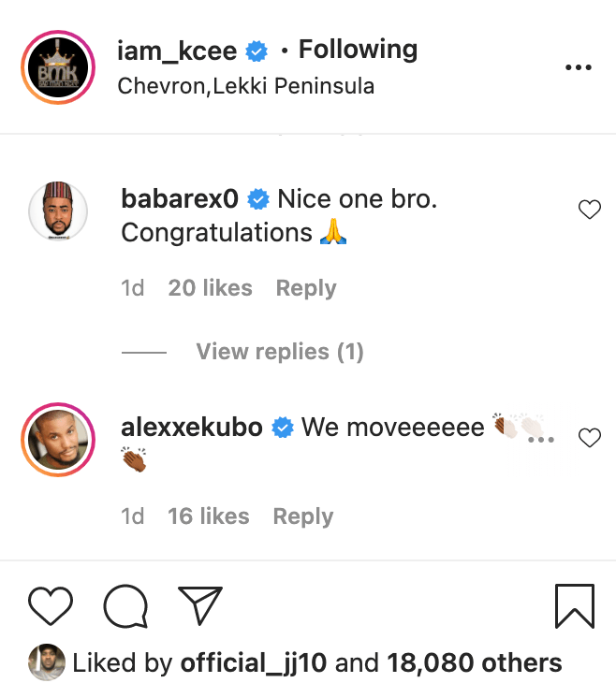Open the babarex0 username link
616x683 pixels.
180,199
